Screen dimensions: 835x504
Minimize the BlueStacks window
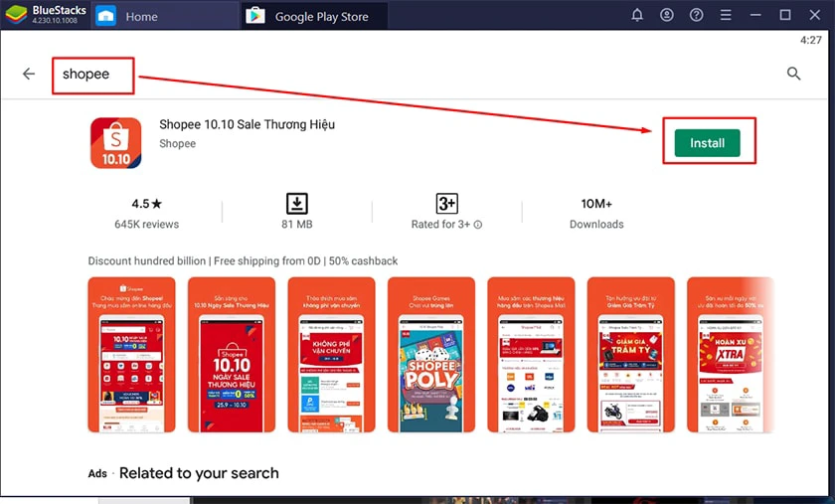click(755, 15)
